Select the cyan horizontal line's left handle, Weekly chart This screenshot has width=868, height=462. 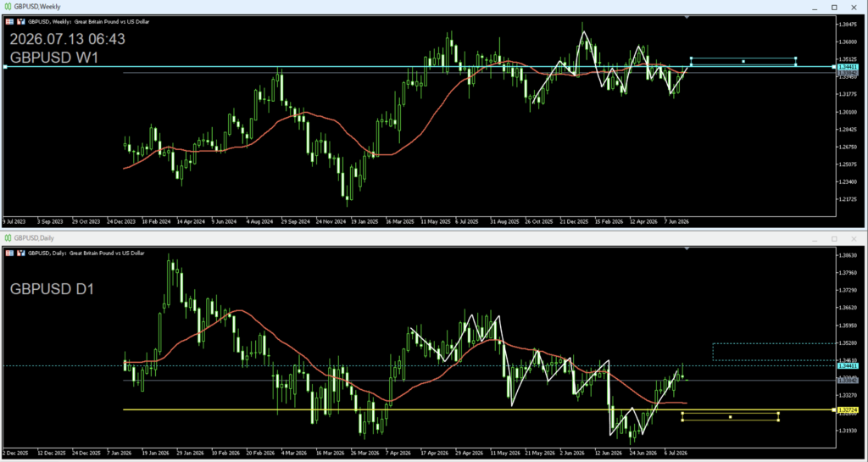pos(5,66)
